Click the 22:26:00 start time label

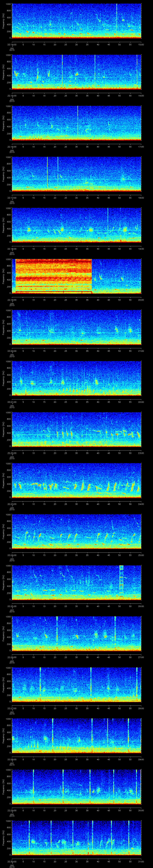pos(12,657)
